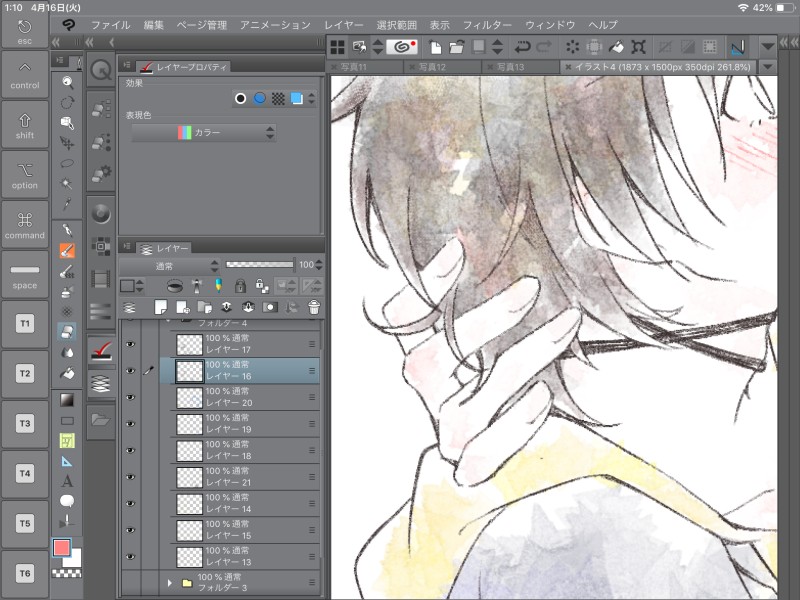Image resolution: width=800 pixels, height=600 pixels.
Task: Toggle visibility of layer 20
Action: pos(130,397)
